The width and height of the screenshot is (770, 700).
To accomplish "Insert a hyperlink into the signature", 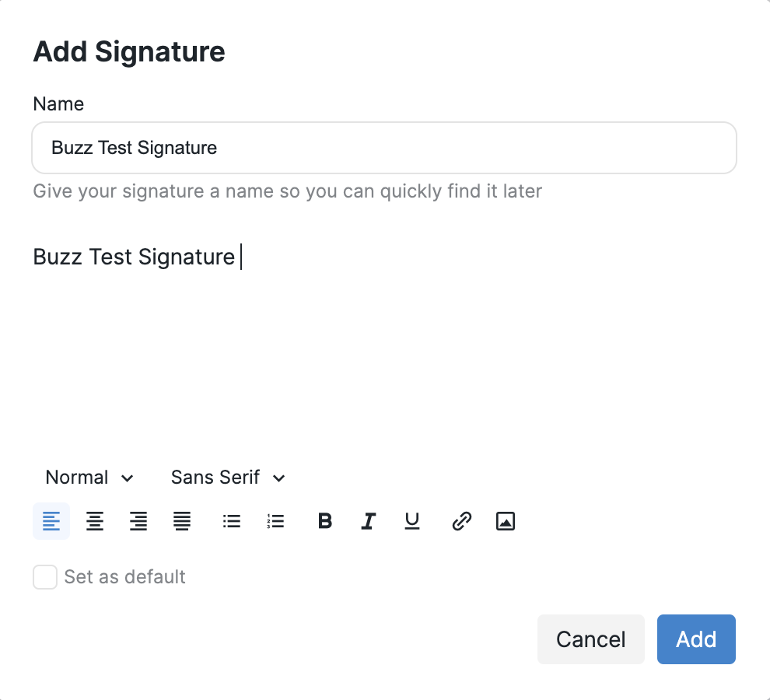I will click(462, 521).
